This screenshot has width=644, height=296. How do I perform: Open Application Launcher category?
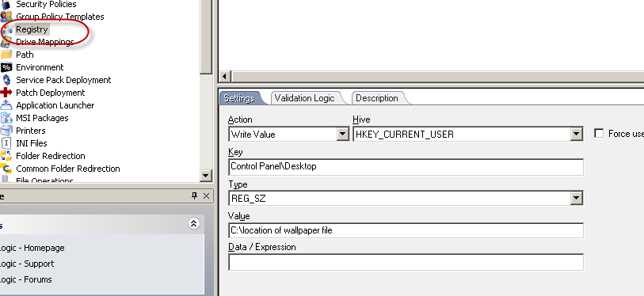(55, 105)
